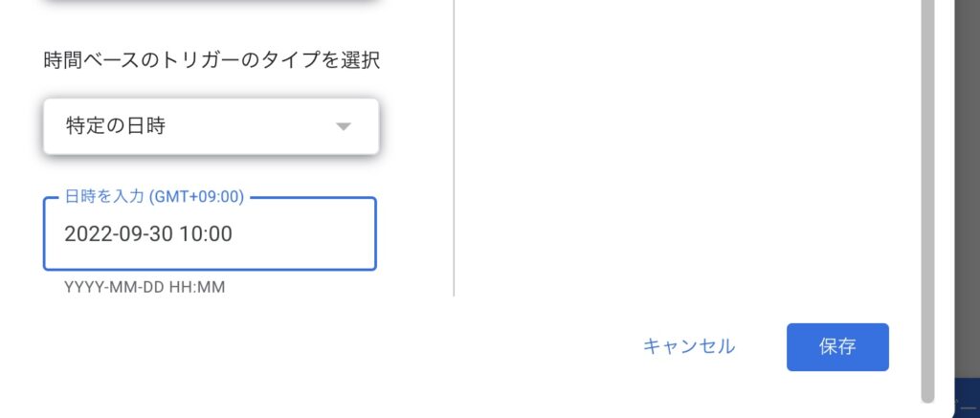The height and width of the screenshot is (418, 980).
Task: Click the YYYY-MM-DD HH:MM format hint
Action: (144, 287)
